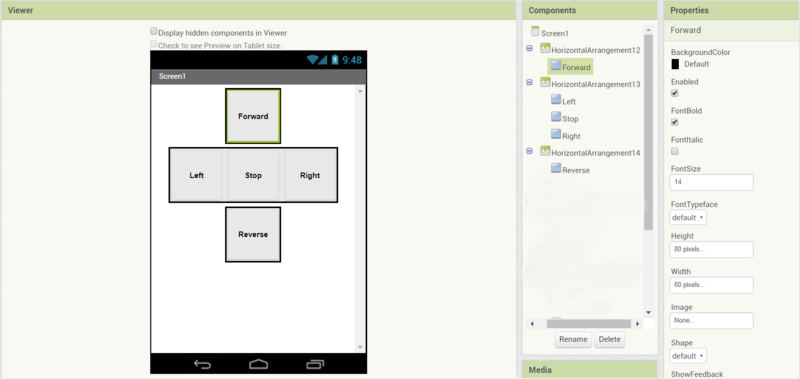
Task: Click the Left button component icon
Action: [x=556, y=100]
